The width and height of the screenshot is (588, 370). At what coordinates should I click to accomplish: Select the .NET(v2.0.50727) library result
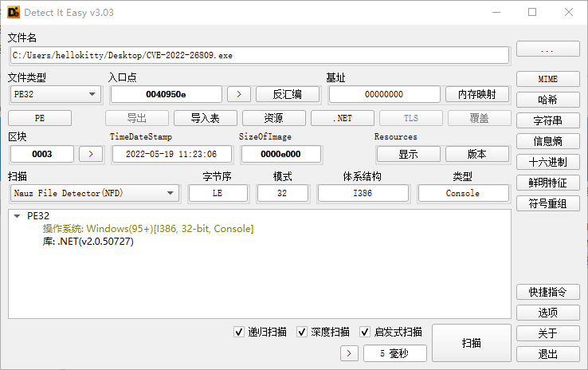tap(88, 241)
